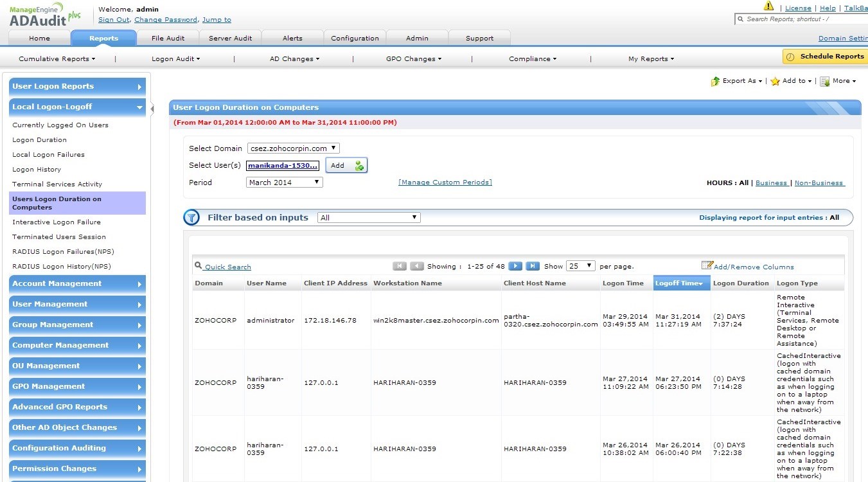Sort by the Logon Time column header
This screenshot has width=868, height=482.
coord(626,283)
